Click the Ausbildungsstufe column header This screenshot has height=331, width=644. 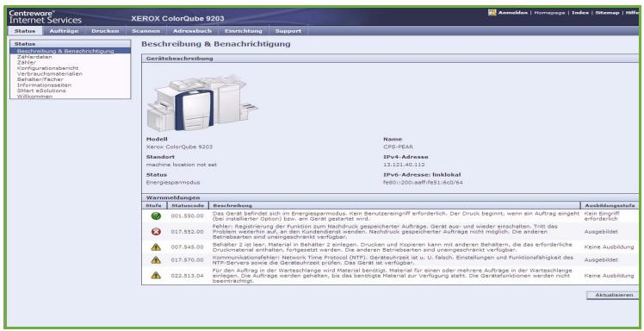pos(610,205)
